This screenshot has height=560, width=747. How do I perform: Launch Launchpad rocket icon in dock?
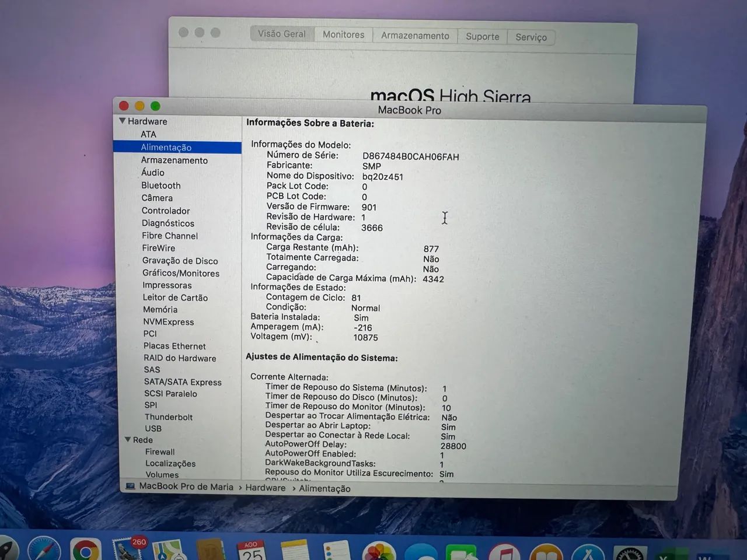click(7, 549)
